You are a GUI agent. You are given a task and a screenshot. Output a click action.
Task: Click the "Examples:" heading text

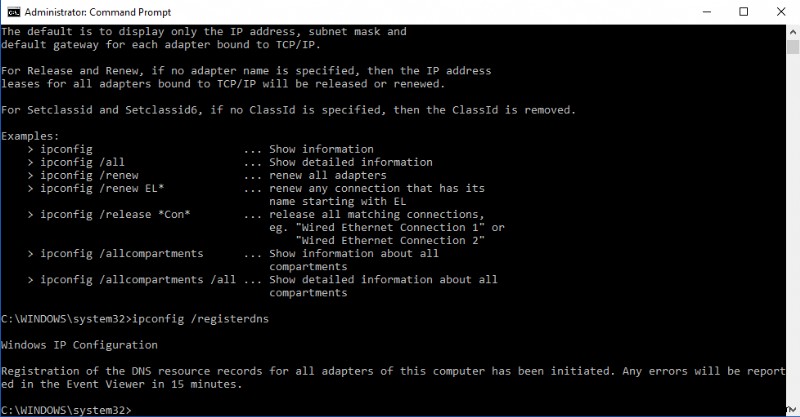pyautogui.click(x=30, y=135)
